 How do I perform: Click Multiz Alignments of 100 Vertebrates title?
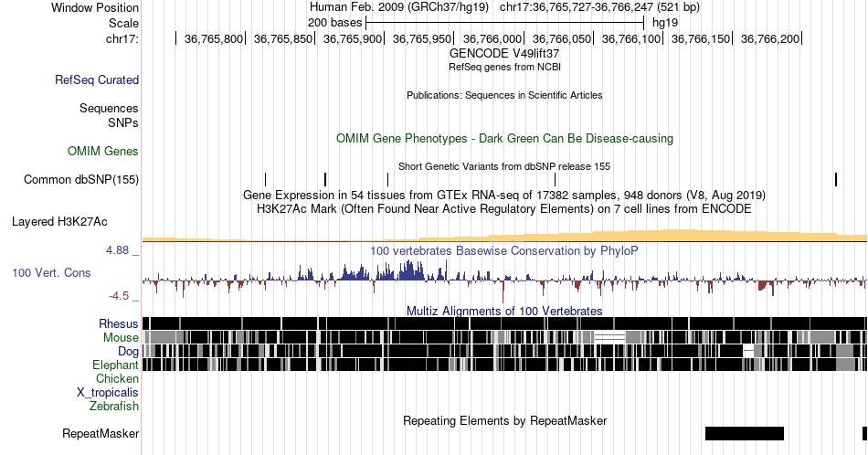click(504, 311)
